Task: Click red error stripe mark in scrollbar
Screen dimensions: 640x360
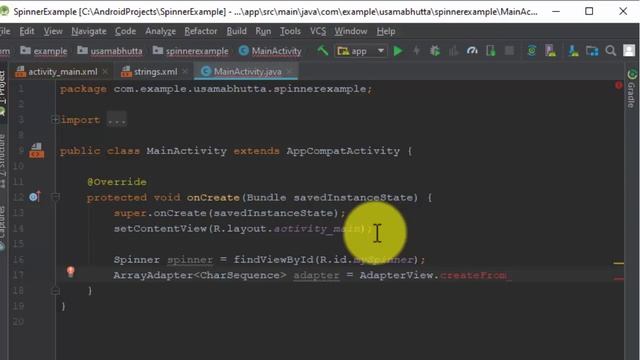Action: [618, 279]
